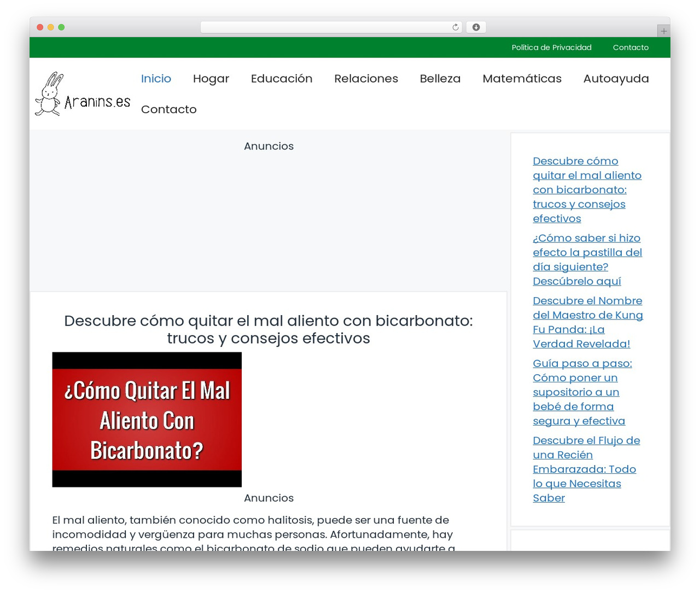
Task: Click the yellow macOS minimize button
Action: click(x=50, y=27)
